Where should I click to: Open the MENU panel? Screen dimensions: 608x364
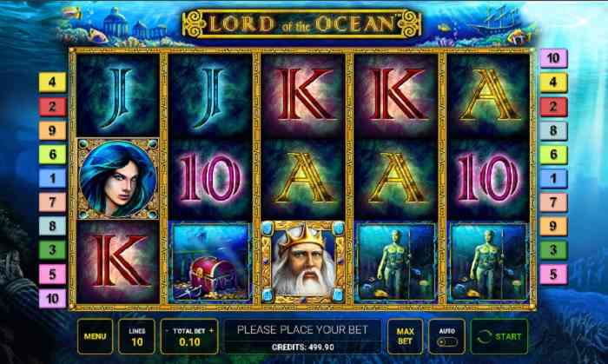pyautogui.click(x=95, y=336)
